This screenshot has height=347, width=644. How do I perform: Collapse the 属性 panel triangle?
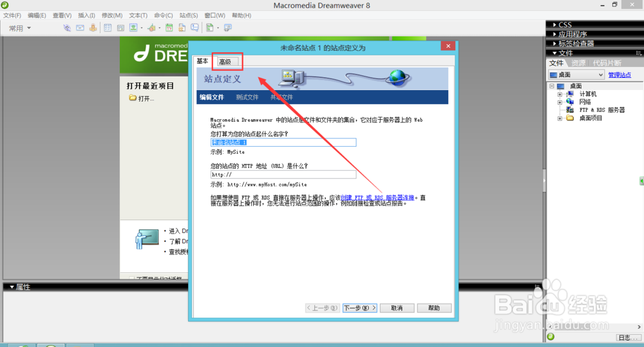pos(12,287)
